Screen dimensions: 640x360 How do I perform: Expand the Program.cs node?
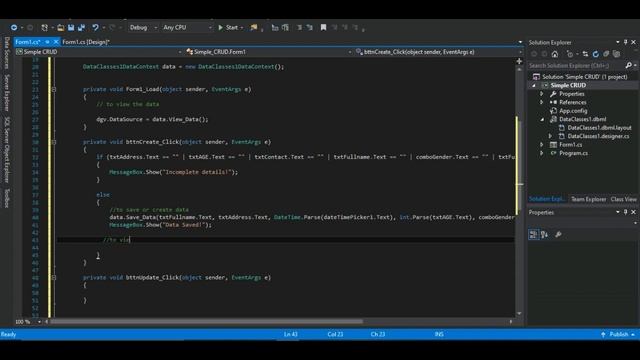[x=542, y=153]
